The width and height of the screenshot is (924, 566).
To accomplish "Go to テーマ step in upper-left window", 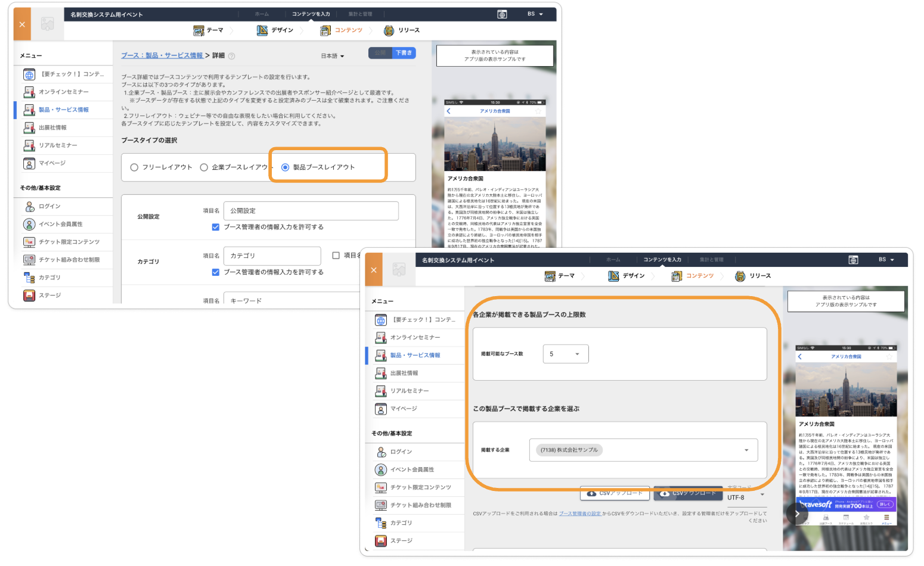I will pyautogui.click(x=209, y=30).
